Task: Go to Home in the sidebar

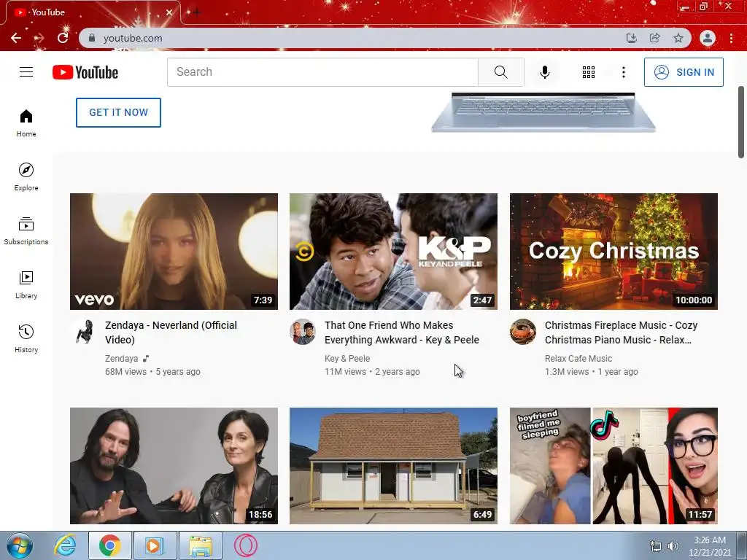Action: (26, 122)
